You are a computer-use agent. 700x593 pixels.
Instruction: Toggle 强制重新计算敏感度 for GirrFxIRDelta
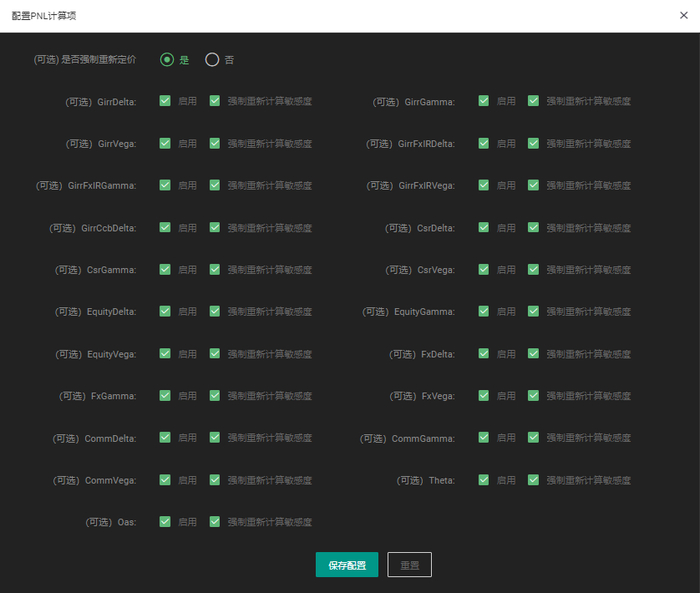point(533,143)
